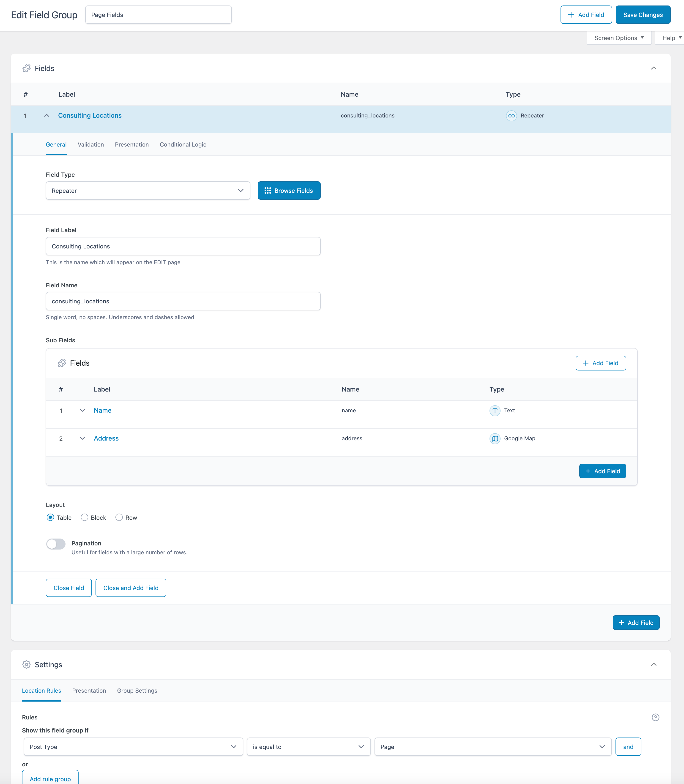This screenshot has width=684, height=784.
Task: Expand the Address sub field row
Action: click(x=82, y=438)
